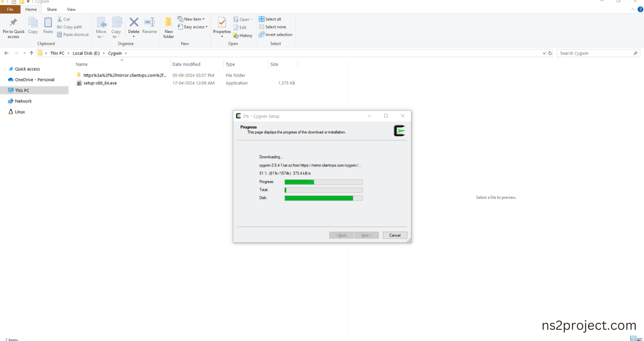Click Invert selection in ribbon

275,35
